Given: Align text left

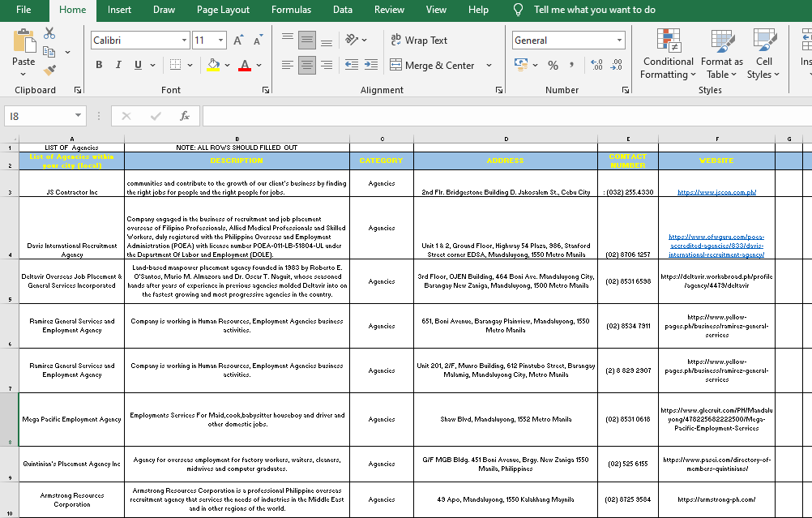Looking at the screenshot, I should click(x=288, y=65).
